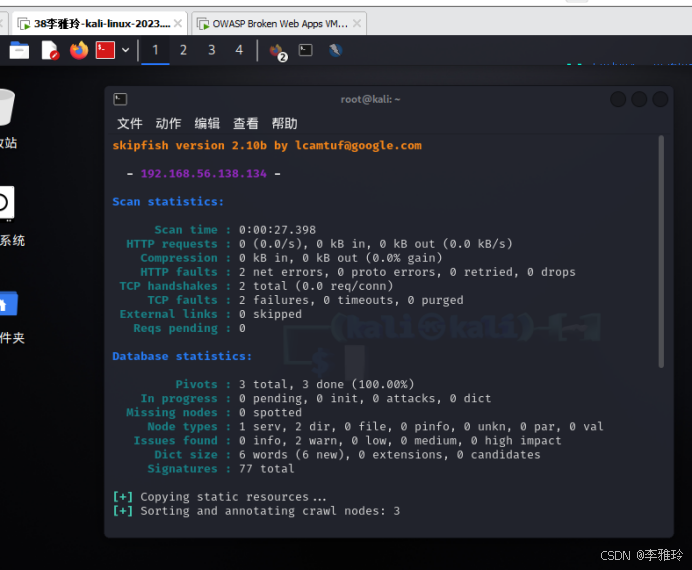Minimize the root@kali terminal window
This screenshot has height=570, width=692.
618,99
